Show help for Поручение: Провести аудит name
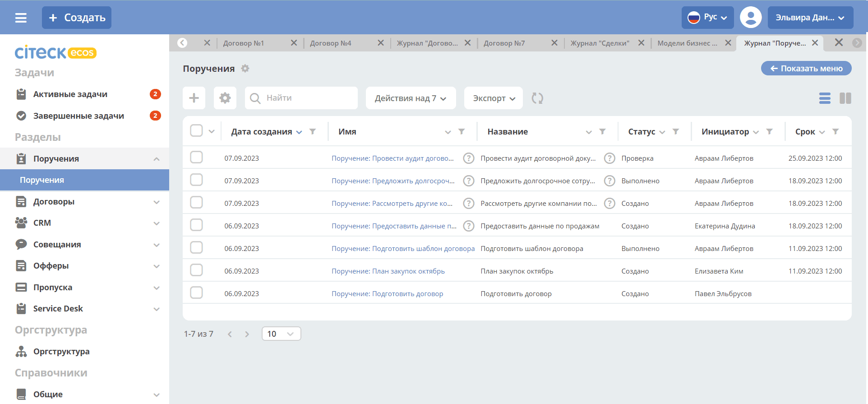Viewport: 868px width, 404px height. (x=469, y=158)
